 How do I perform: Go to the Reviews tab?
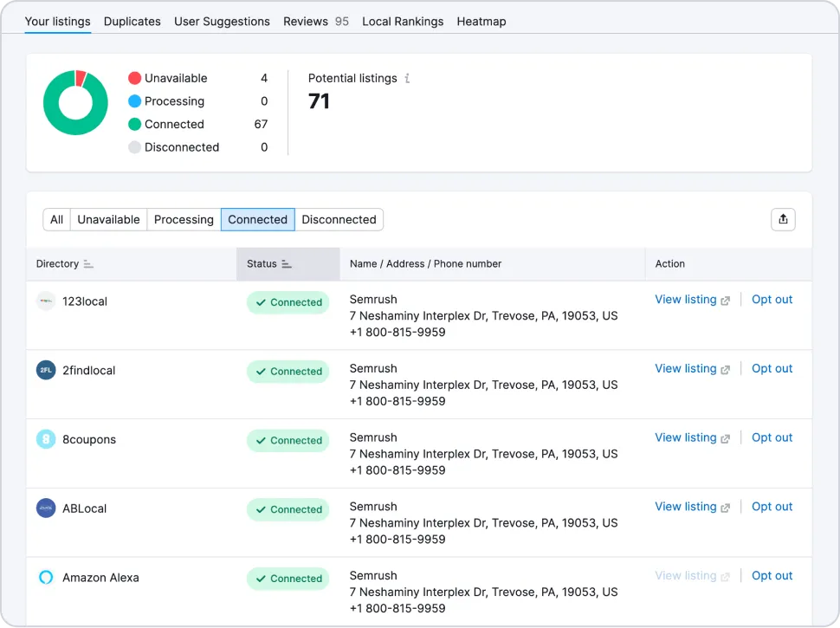click(x=316, y=22)
